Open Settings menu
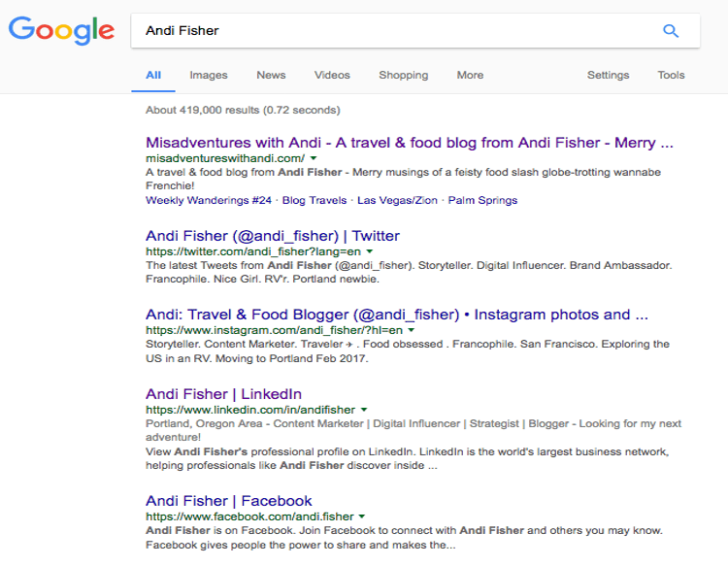 (x=608, y=75)
